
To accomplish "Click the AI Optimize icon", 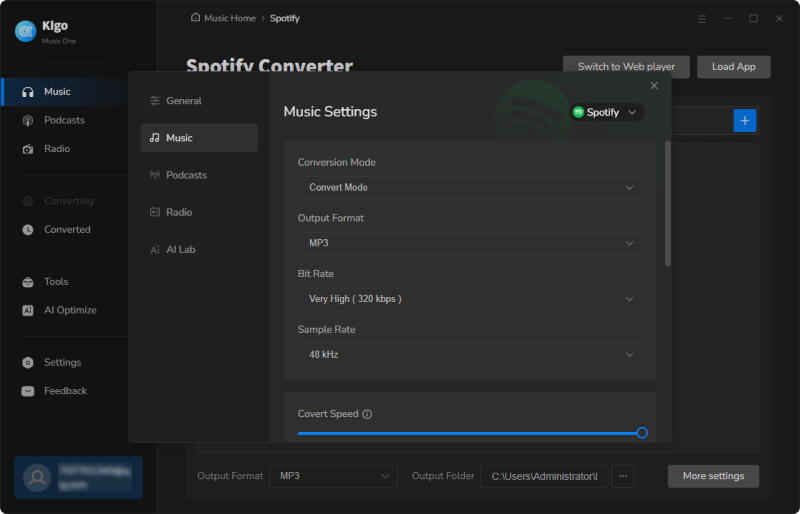I will 28,310.
